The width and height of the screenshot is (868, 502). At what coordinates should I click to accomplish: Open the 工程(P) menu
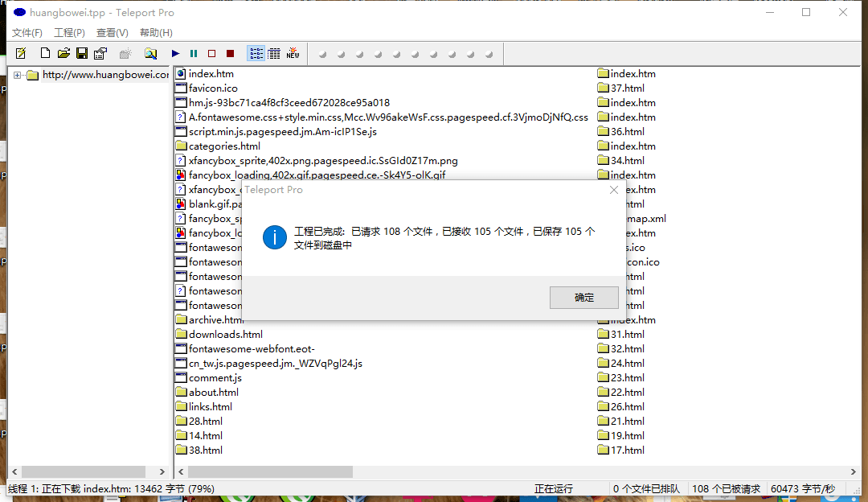[69, 33]
